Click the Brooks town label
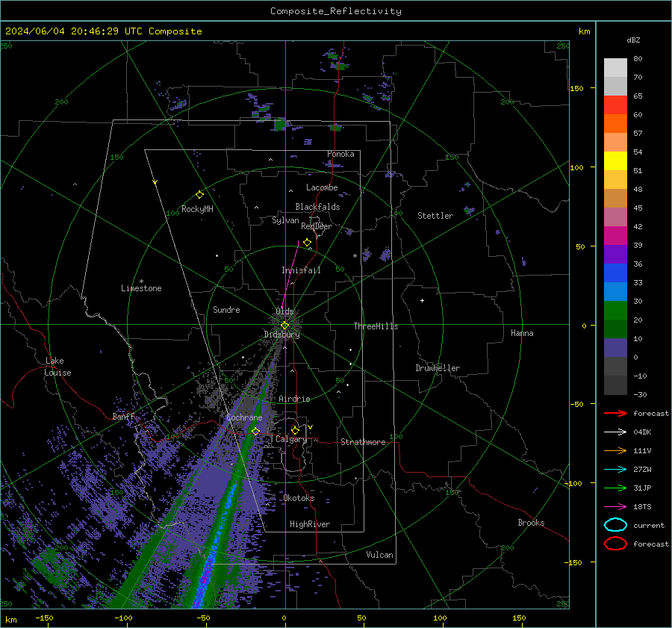This screenshot has width=672, height=628. coord(531,523)
